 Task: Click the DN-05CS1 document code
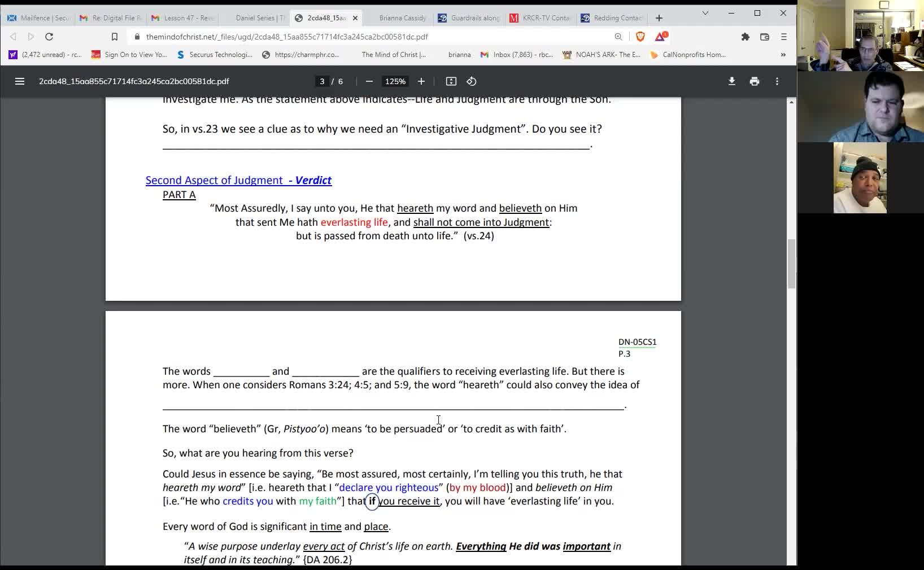(637, 342)
